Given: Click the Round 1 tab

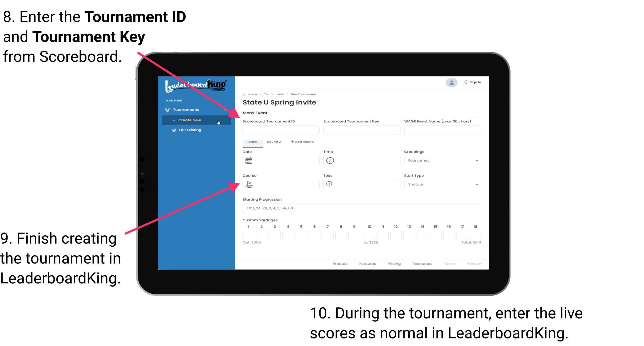Looking at the screenshot, I should point(252,142).
